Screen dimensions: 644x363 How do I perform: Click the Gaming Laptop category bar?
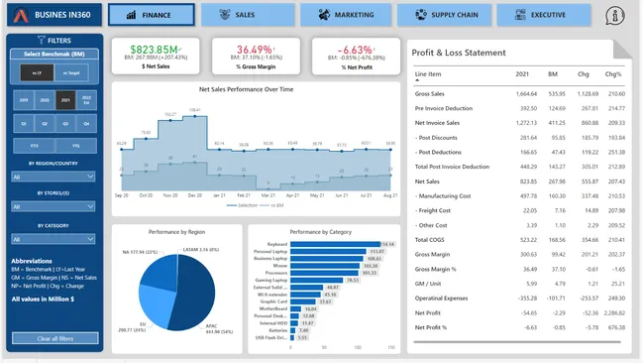(317, 280)
